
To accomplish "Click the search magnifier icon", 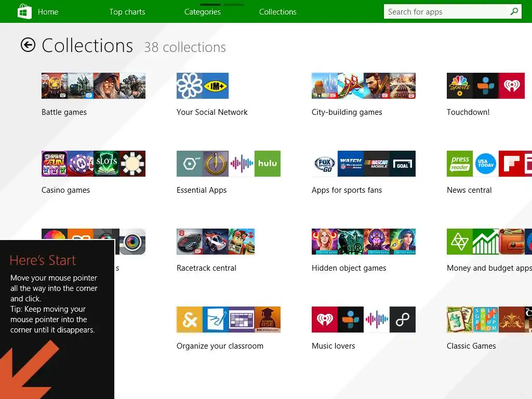I will (514, 11).
